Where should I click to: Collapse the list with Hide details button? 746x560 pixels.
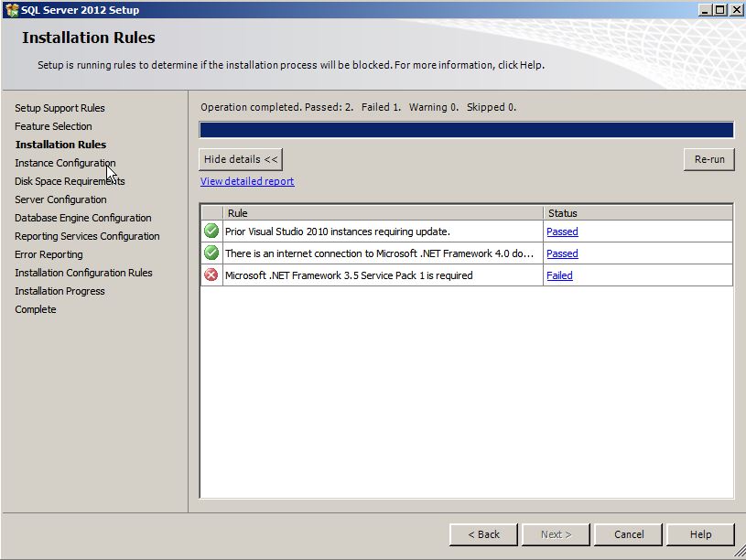click(x=241, y=159)
